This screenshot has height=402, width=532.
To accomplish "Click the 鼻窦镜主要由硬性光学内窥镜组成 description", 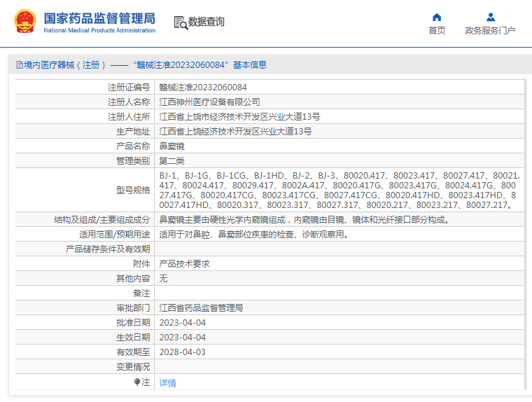I will [x=304, y=220].
